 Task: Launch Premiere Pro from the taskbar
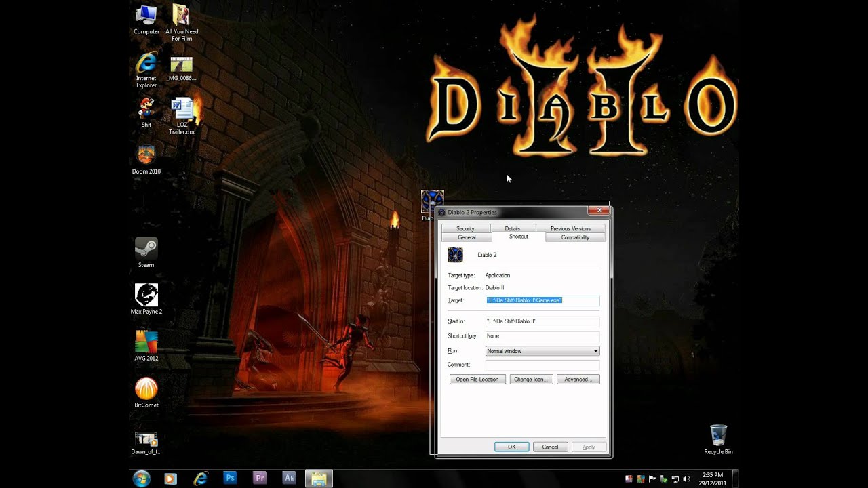[260, 478]
